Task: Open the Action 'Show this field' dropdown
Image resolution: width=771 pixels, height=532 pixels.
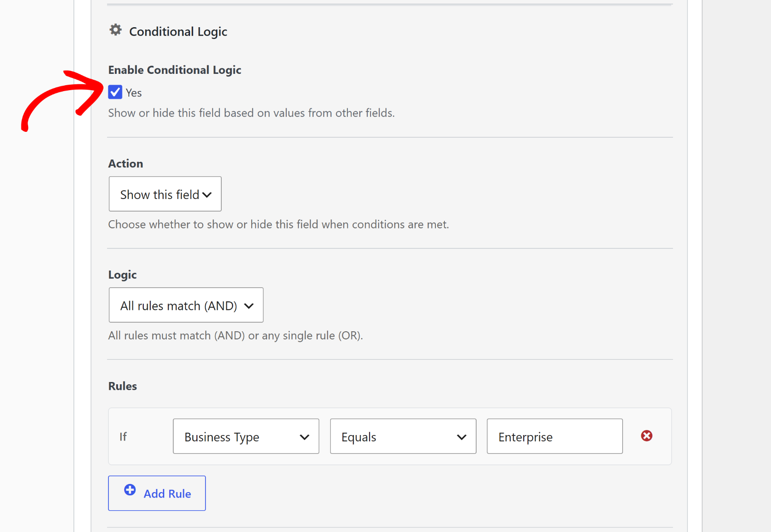Action: pyautogui.click(x=165, y=194)
